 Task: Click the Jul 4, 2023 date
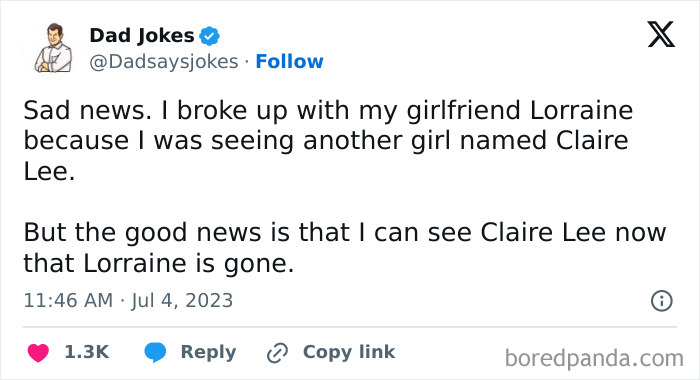pyautogui.click(x=182, y=301)
